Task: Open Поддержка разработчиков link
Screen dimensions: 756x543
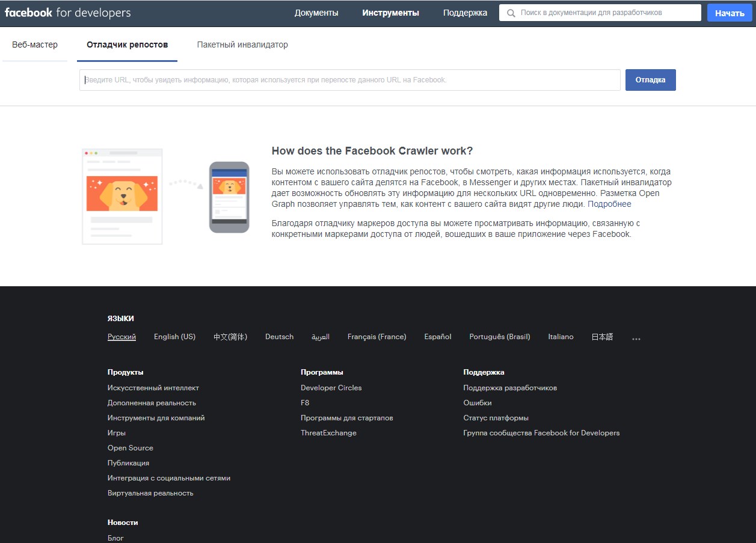Action: coord(511,388)
